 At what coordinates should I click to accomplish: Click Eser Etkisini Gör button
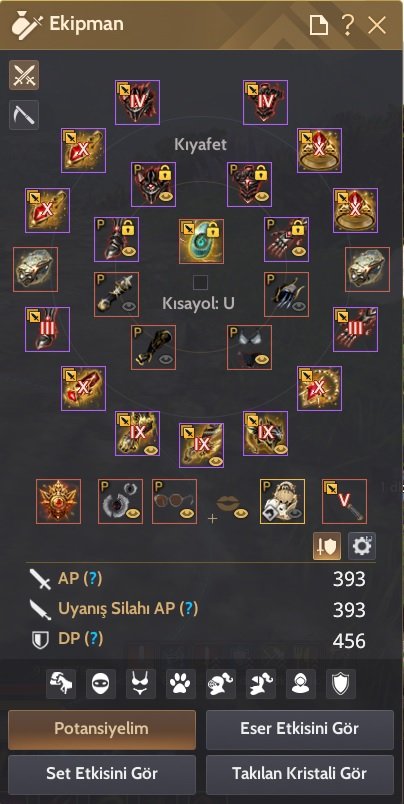tap(300, 729)
